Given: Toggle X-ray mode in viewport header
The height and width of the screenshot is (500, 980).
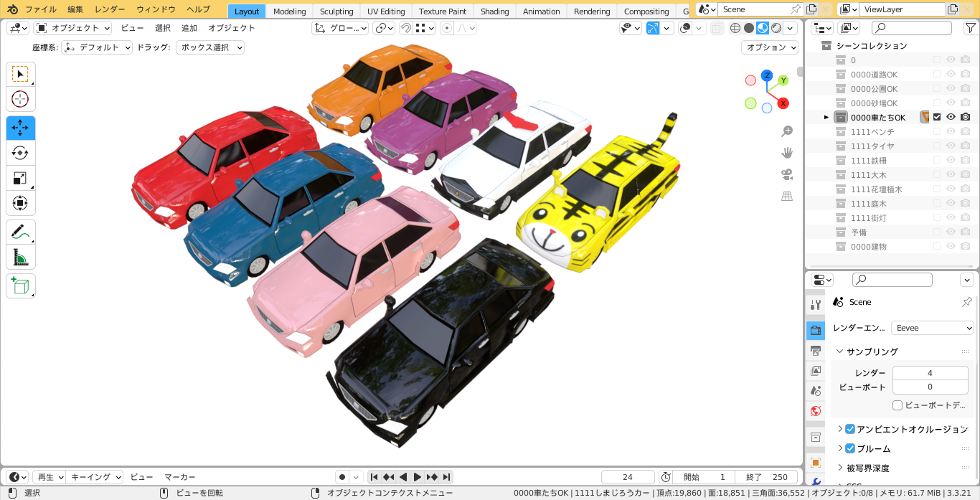Looking at the screenshot, I should pos(717,28).
